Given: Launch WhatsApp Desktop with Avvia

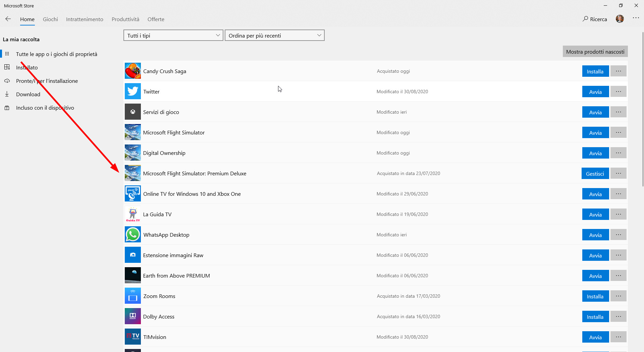Looking at the screenshot, I should point(595,235).
